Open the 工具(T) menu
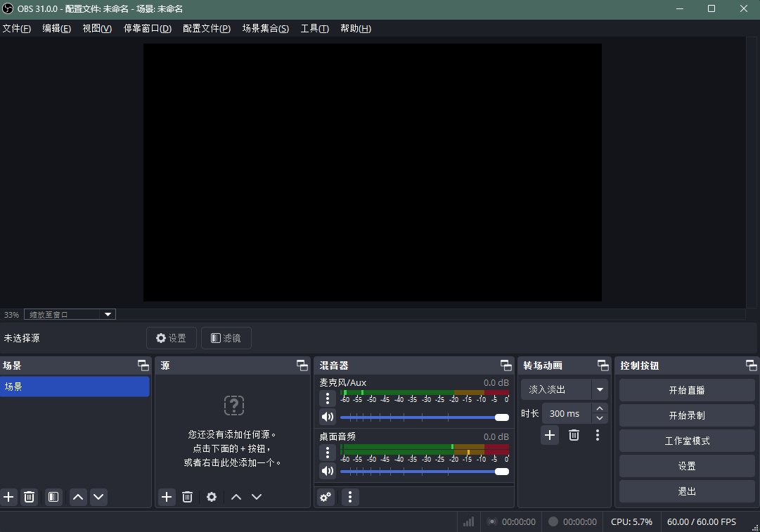Viewport: 760px width, 532px height. click(314, 29)
